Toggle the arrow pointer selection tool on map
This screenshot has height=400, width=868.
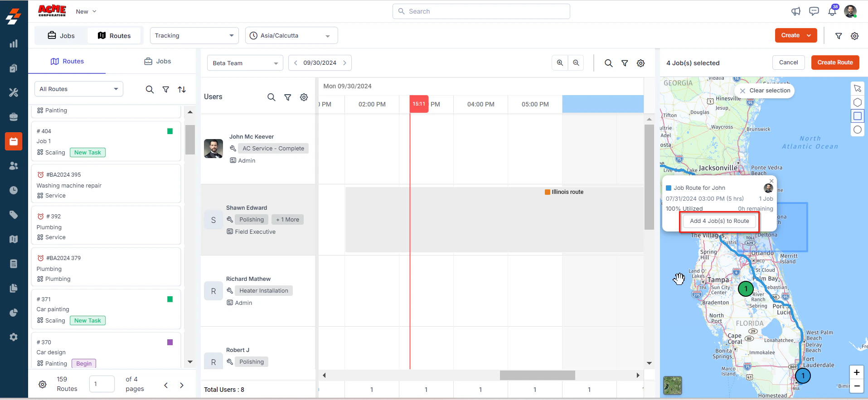(857, 89)
